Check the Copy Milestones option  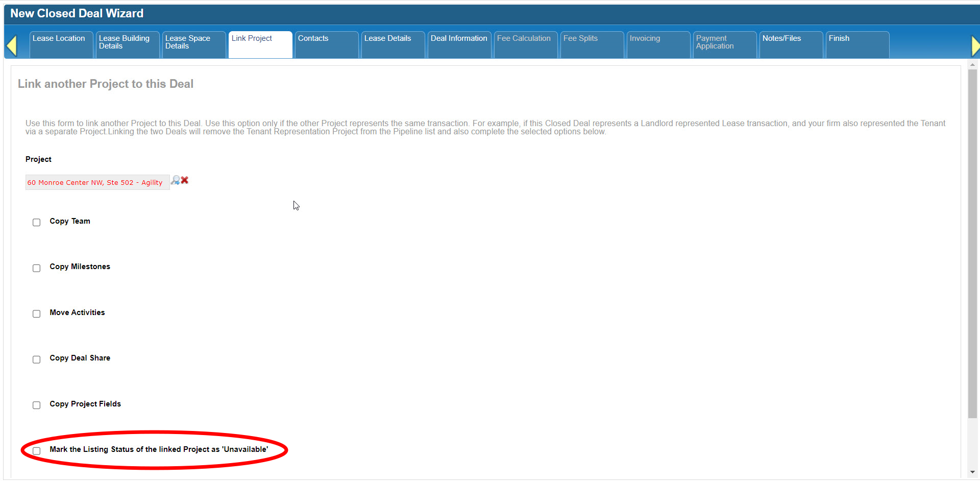click(x=37, y=268)
